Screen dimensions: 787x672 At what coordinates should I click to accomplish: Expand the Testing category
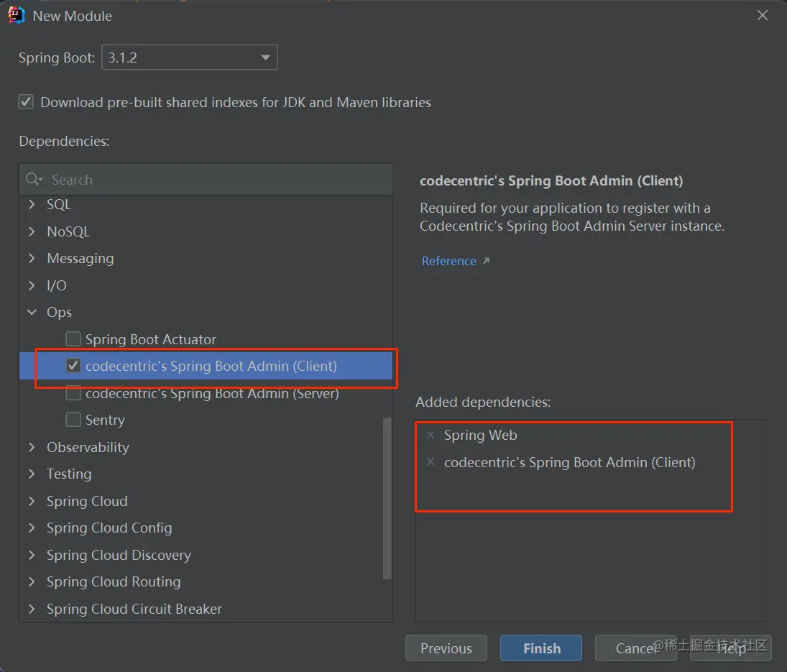[32, 474]
